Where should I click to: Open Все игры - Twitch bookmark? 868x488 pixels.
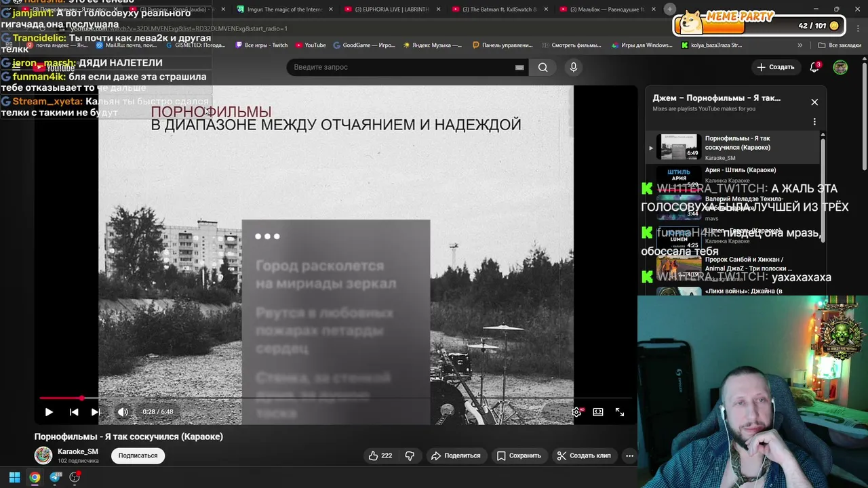(x=261, y=45)
